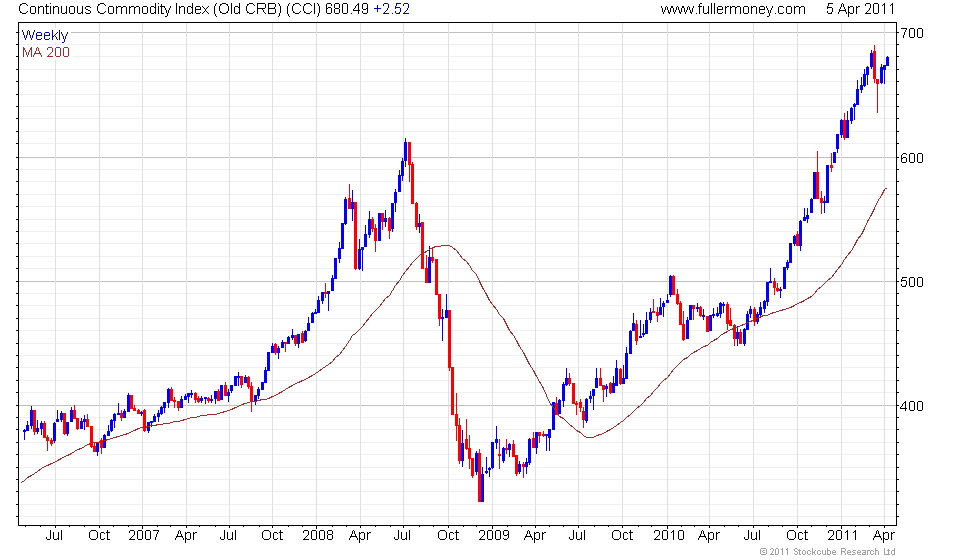Click the final 'Apr' x-axis label after 2011
This screenshot has height=560, width=980.
(884, 535)
